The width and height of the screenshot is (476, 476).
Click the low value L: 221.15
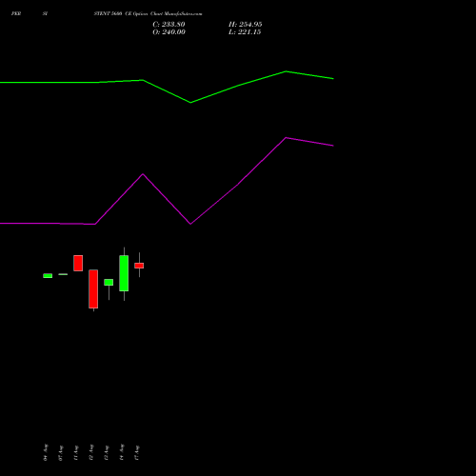(245, 32)
